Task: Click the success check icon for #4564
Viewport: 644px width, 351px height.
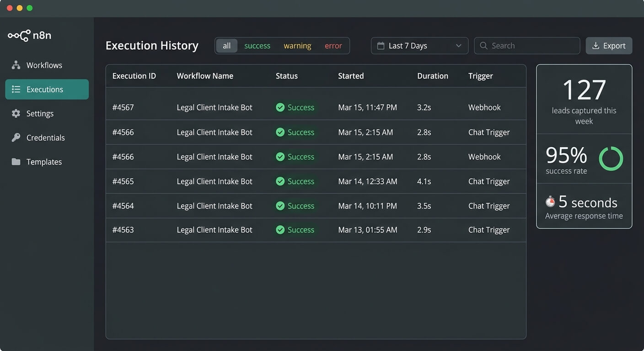Action: (x=280, y=206)
